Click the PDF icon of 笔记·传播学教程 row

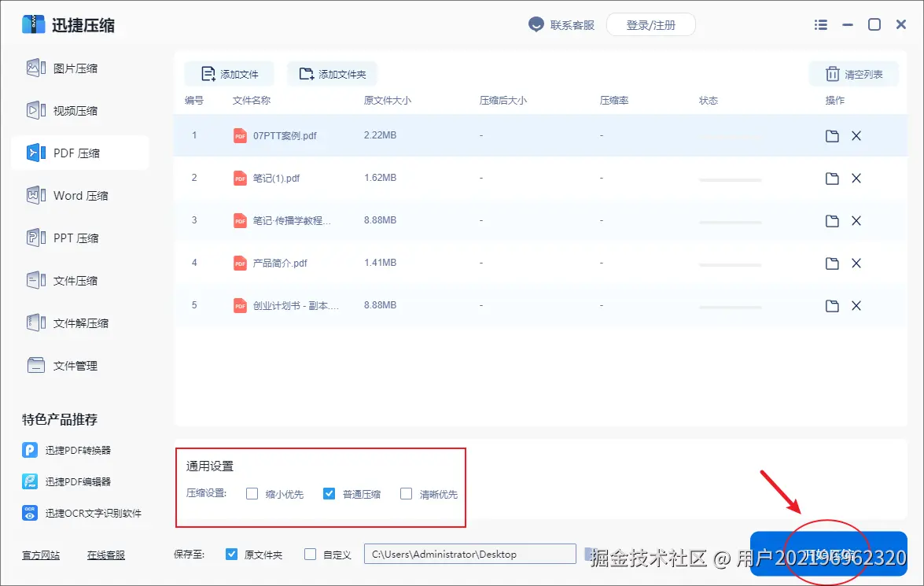point(240,220)
